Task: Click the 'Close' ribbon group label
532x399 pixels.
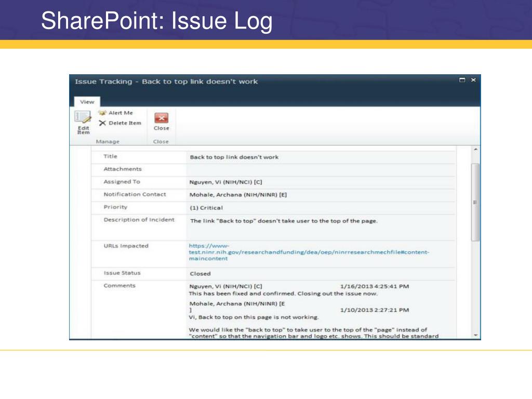Action: 161,141
